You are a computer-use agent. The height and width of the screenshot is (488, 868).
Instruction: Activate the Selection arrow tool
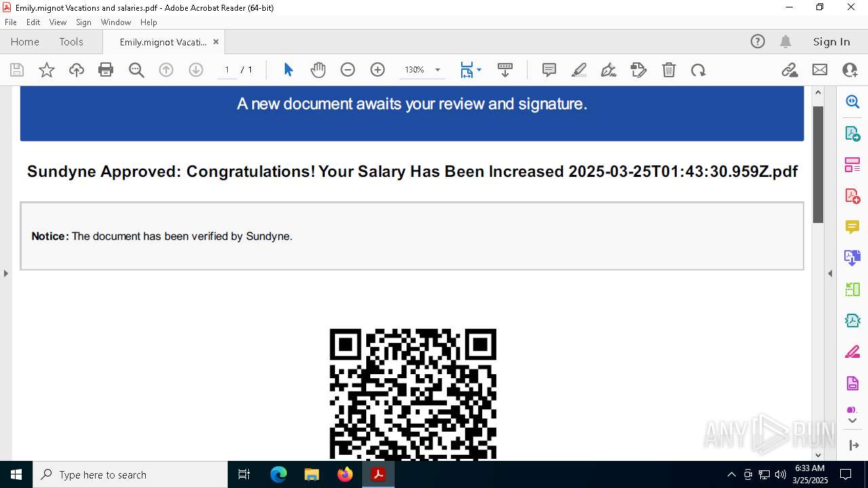[x=288, y=70]
